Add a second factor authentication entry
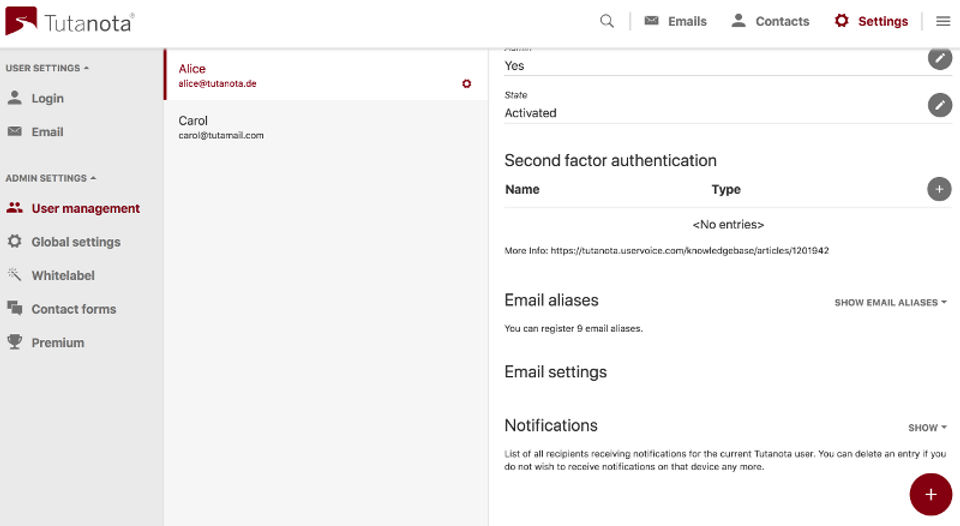Viewport: 960px width, 526px height. [939, 189]
